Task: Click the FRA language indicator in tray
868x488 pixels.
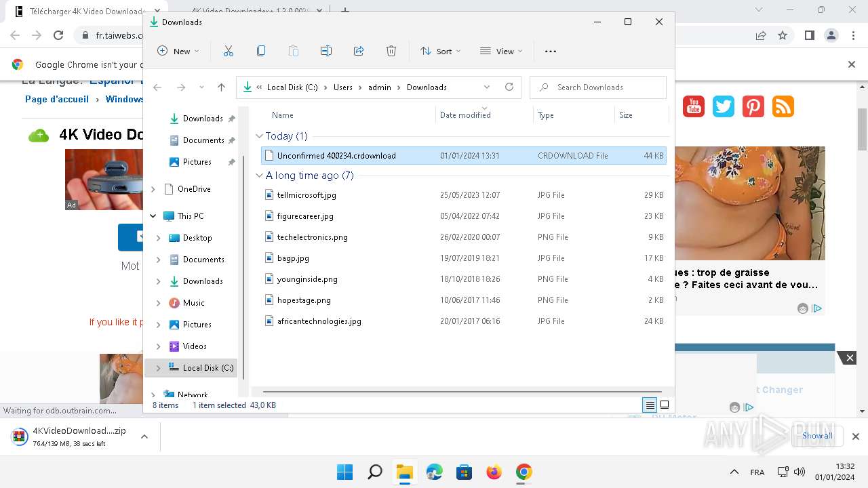Action: 757,472
